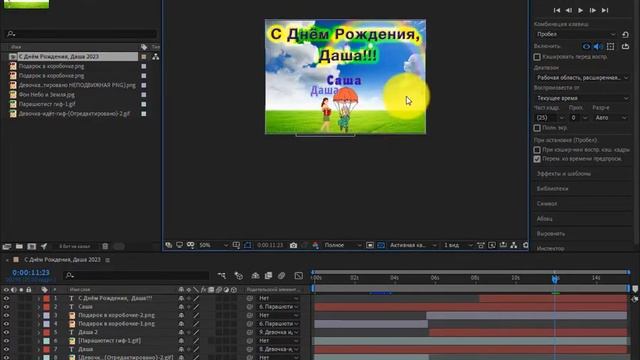Jump to last frame in Preview panel
The height and width of the screenshot is (360, 640).
[x=605, y=10]
